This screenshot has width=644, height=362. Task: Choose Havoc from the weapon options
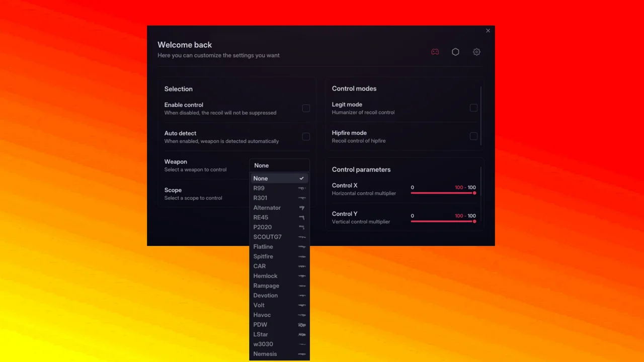click(262, 315)
